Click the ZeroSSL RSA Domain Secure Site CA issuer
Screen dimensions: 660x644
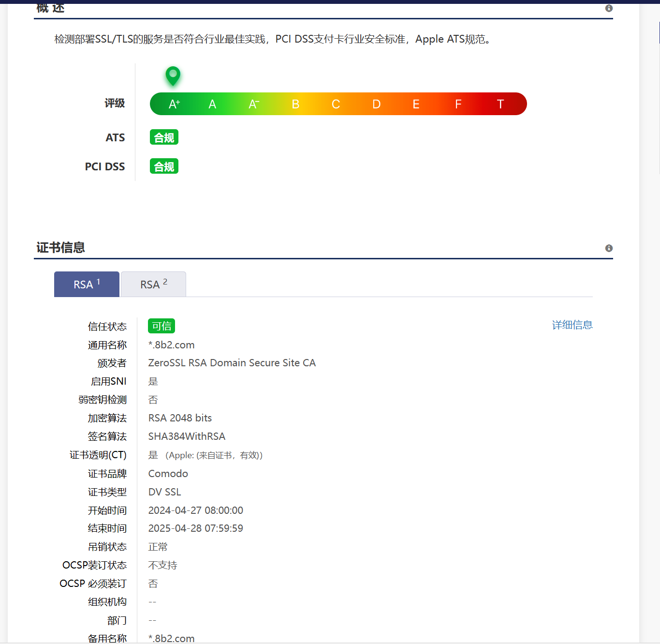pyautogui.click(x=232, y=362)
